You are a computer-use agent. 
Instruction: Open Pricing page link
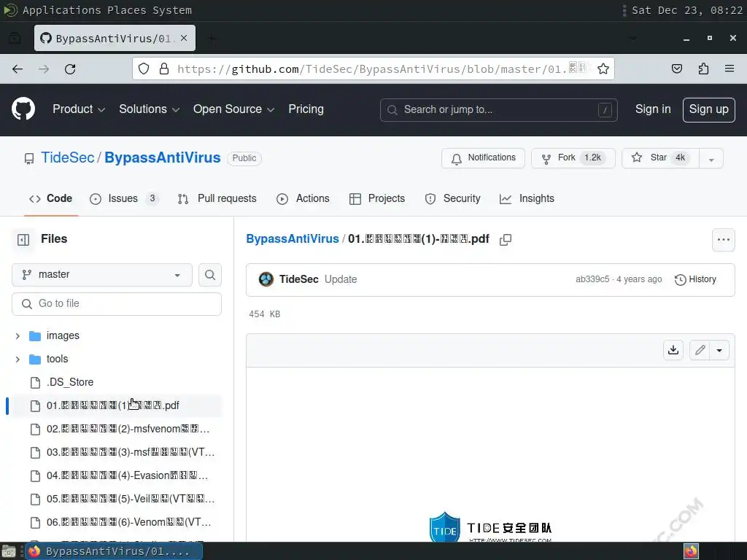306,109
